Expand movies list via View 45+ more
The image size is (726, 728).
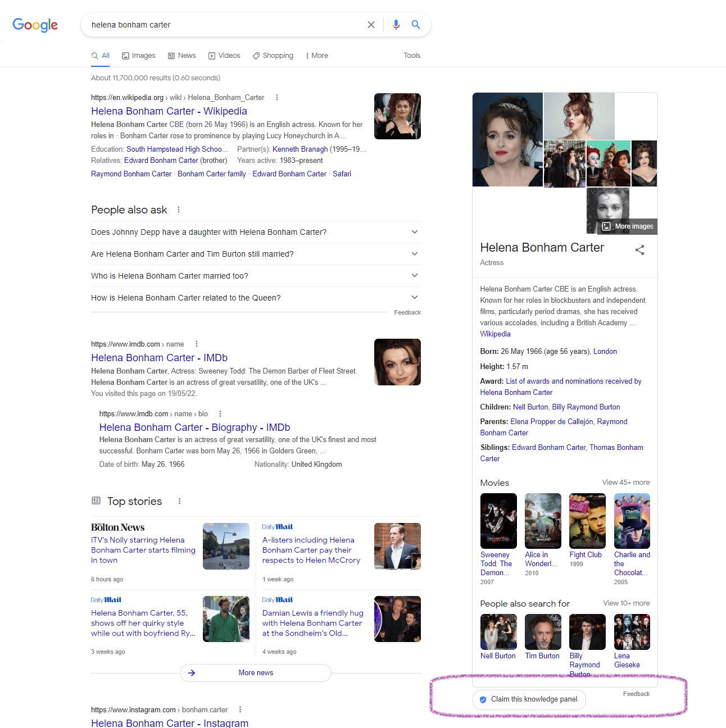626,483
